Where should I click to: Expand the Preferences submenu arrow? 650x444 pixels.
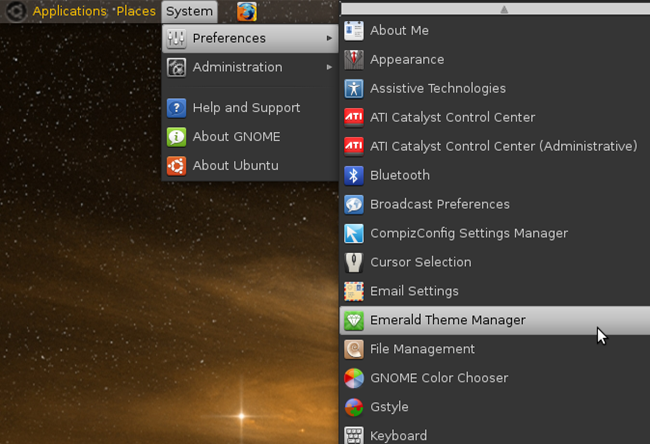[329, 39]
